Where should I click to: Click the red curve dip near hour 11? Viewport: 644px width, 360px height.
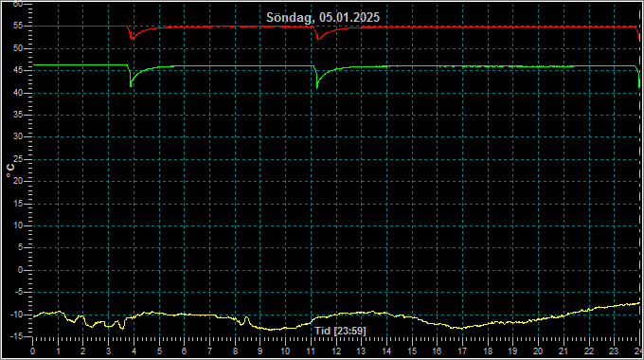click(317, 39)
